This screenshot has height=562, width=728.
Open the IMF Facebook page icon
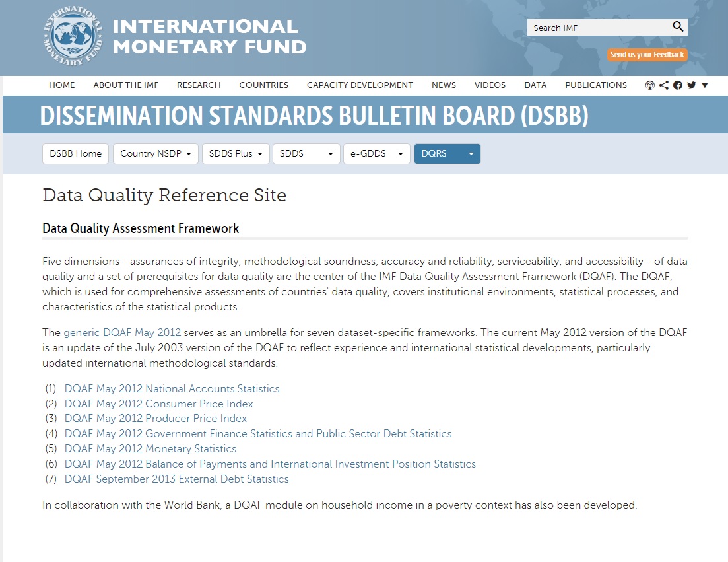coord(678,85)
